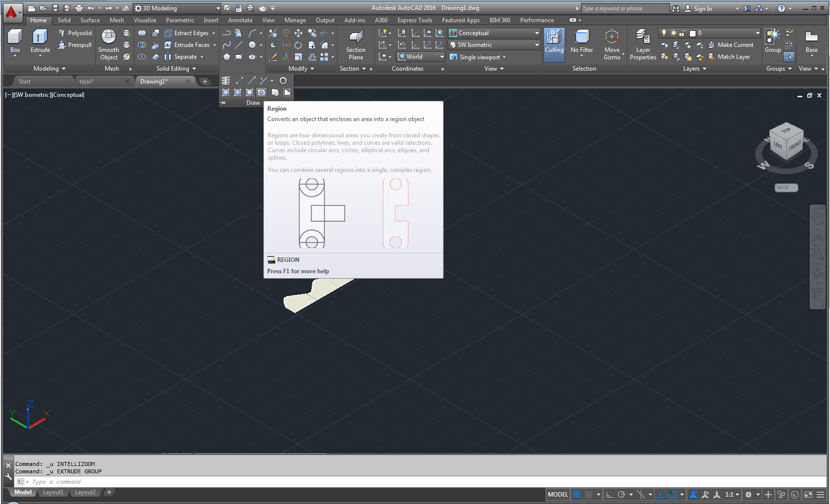The width and height of the screenshot is (830, 504).
Task: Open the Visualize ribbon tab
Action: point(145,20)
